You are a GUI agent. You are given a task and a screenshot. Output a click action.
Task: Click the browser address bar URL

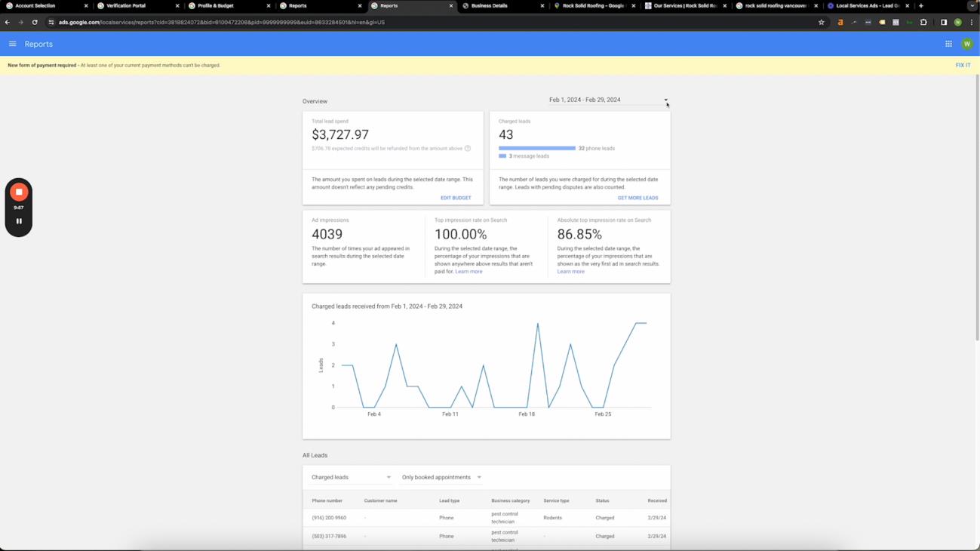pyautogui.click(x=222, y=23)
